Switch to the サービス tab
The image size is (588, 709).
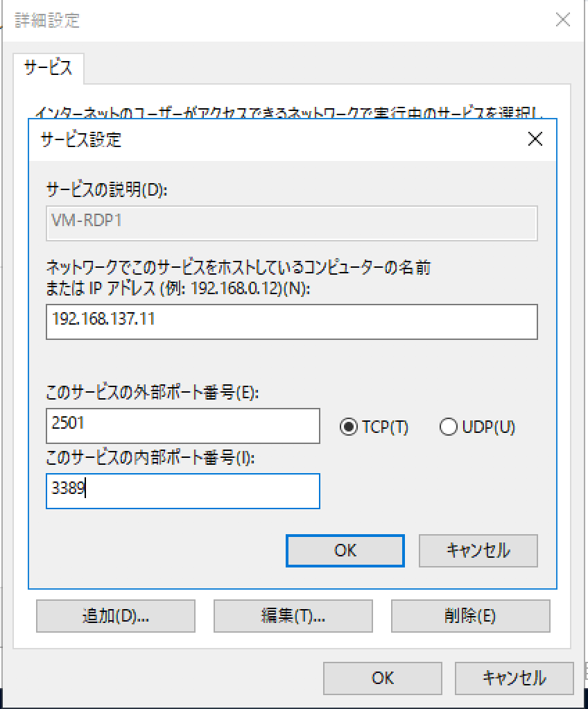(x=48, y=67)
